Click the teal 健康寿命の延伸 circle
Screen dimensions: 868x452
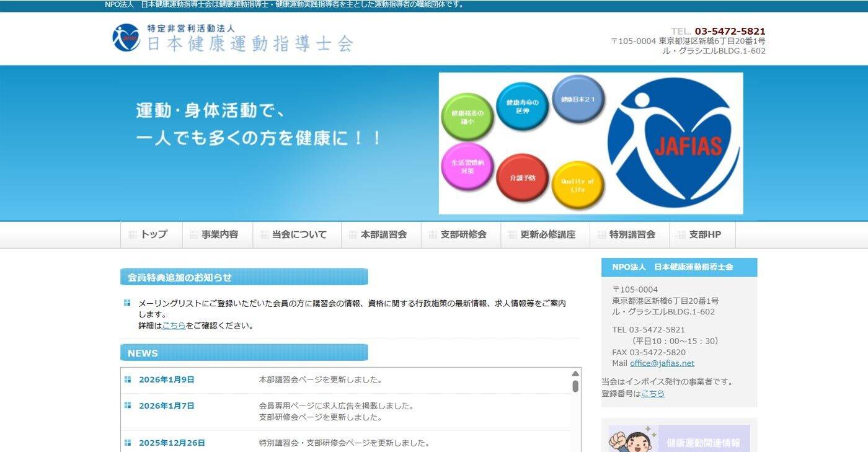[522, 107]
